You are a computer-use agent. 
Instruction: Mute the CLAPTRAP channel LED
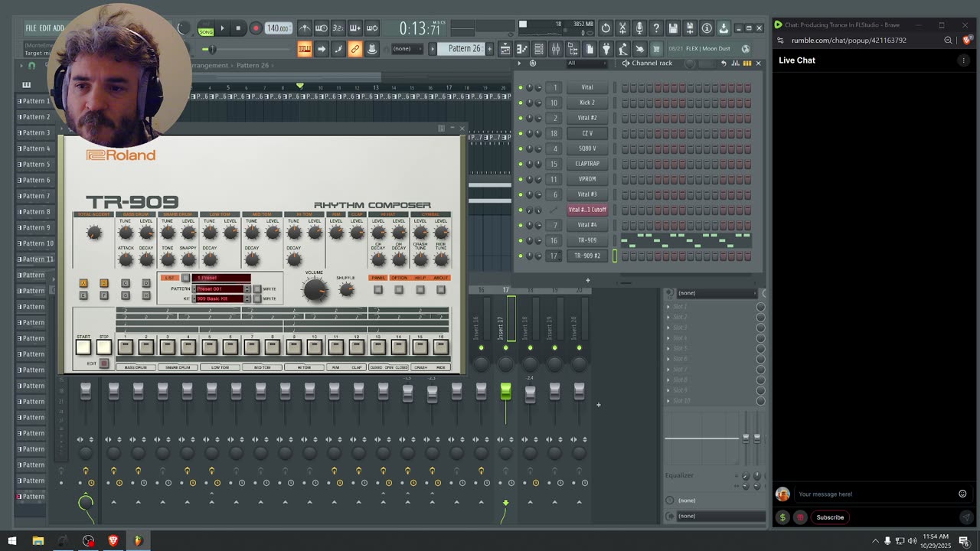[521, 164]
